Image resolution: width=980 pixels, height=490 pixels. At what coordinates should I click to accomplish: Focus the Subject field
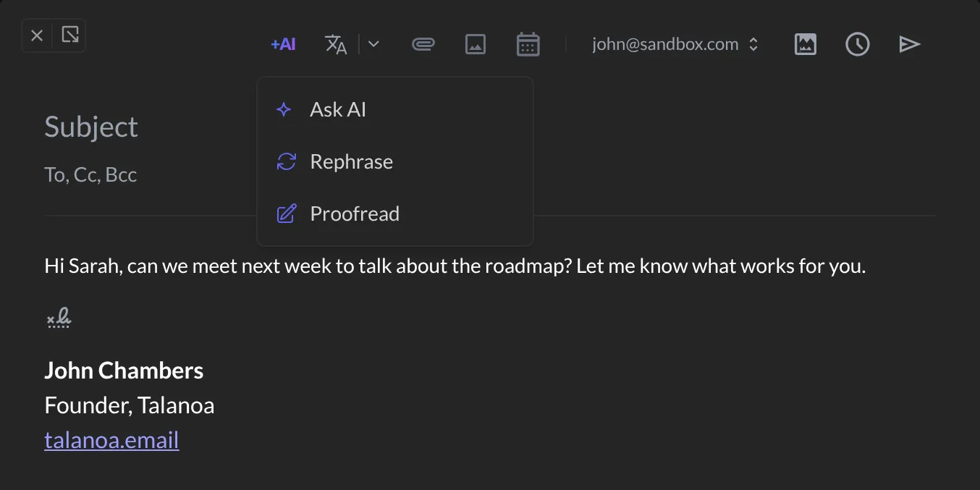pyautogui.click(x=91, y=127)
